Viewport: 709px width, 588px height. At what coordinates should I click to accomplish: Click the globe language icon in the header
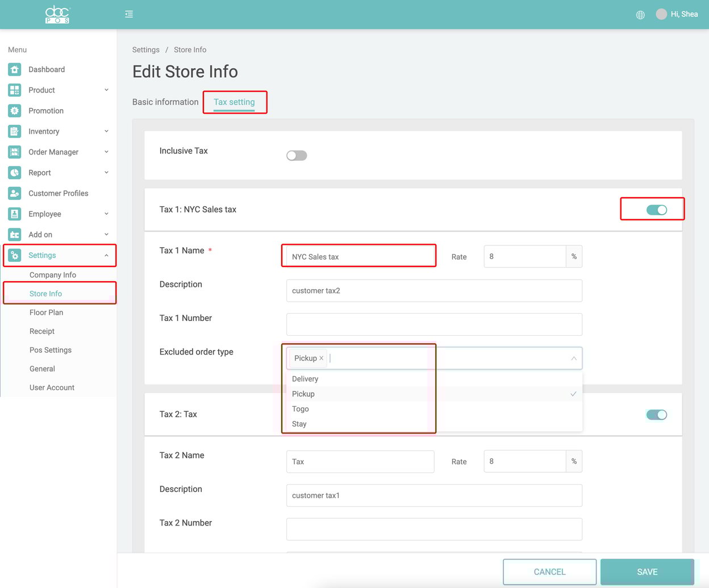point(640,14)
